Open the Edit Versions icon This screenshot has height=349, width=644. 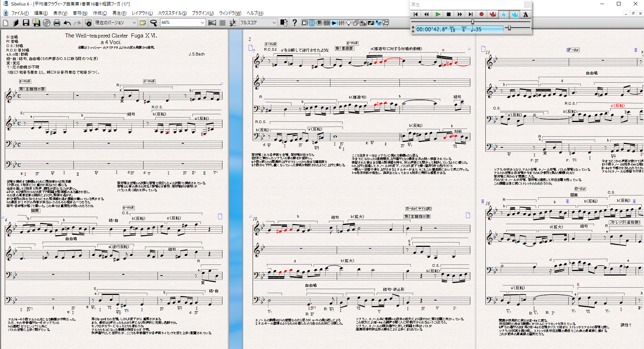pyautogui.click(x=88, y=23)
